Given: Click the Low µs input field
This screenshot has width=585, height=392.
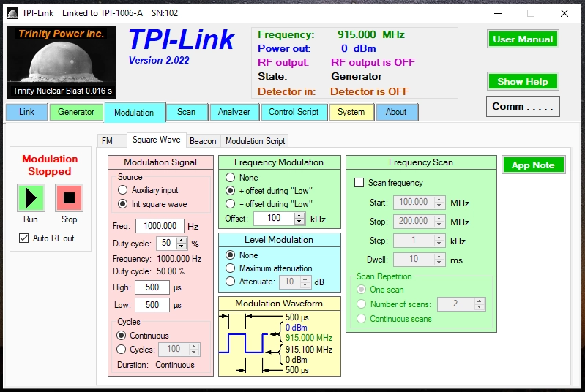Looking at the screenshot, I should (x=152, y=305).
